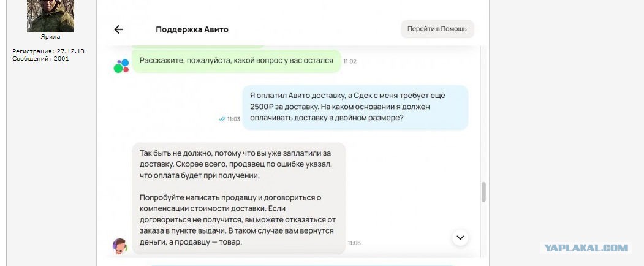The width and height of the screenshot is (644, 266).
Task: Click the 11:02 timestamp
Action: (x=349, y=61)
